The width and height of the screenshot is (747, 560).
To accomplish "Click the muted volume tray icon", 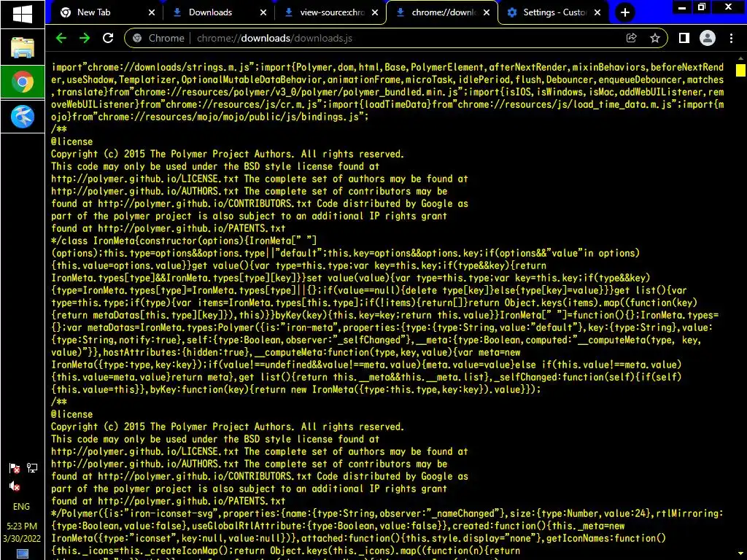I will (x=15, y=486).
